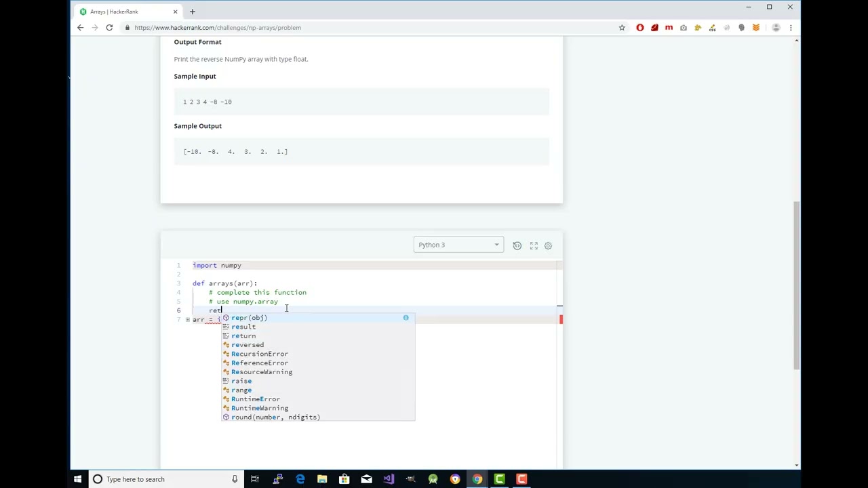Open the Python 3 language dropdown
The image size is (868, 488).
pyautogui.click(x=458, y=245)
